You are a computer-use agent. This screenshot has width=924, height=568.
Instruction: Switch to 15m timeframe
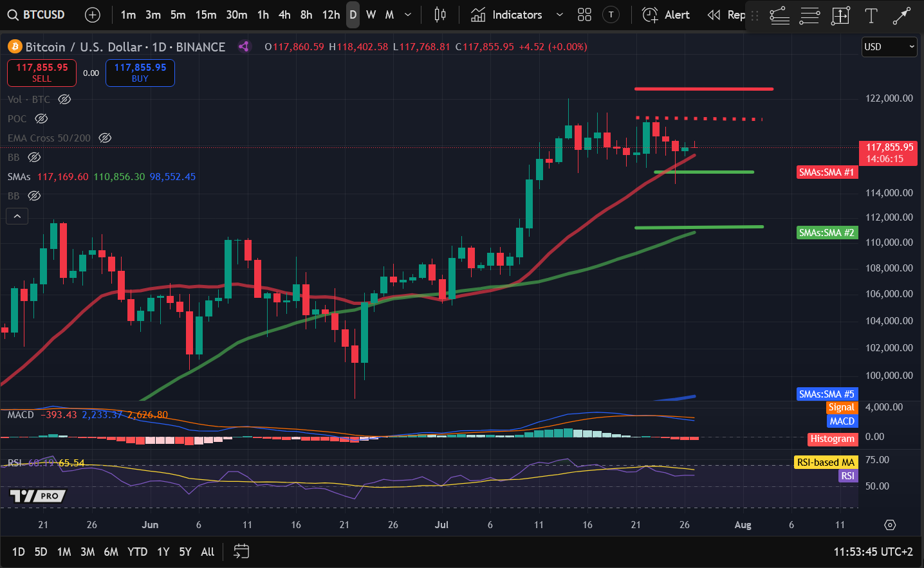click(206, 15)
